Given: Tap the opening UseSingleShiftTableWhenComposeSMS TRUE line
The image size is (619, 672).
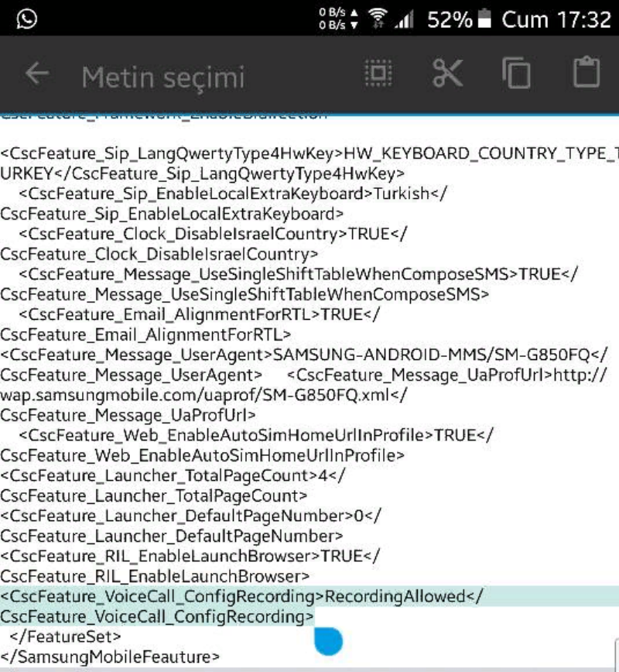Looking at the screenshot, I should 298,274.
